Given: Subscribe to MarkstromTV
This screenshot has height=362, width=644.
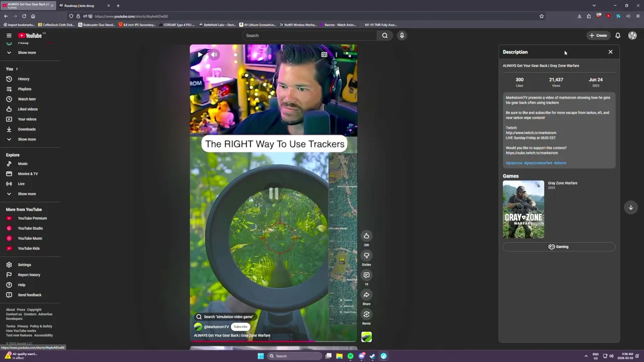Looking at the screenshot, I should (x=240, y=327).
